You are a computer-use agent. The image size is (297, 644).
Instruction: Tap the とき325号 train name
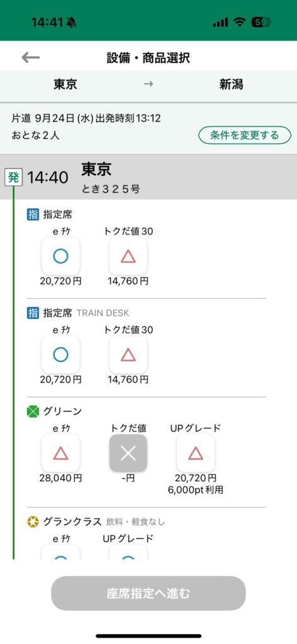coord(111,189)
